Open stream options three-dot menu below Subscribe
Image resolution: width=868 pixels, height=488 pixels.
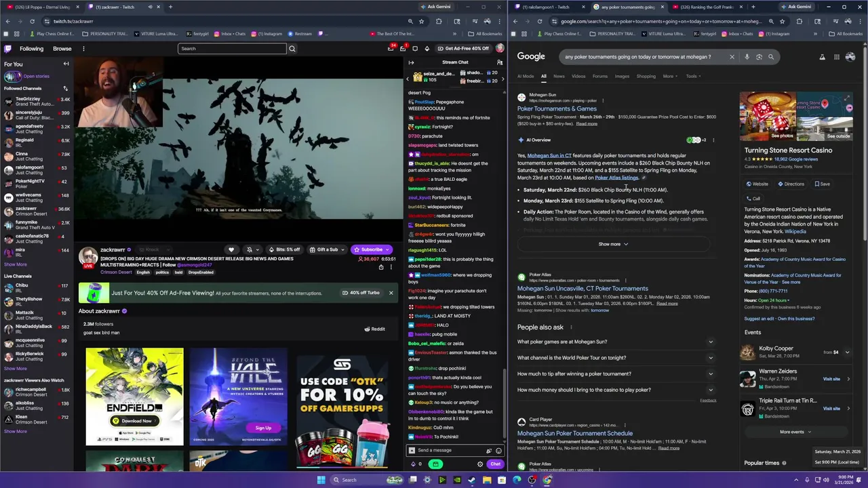[391, 267]
